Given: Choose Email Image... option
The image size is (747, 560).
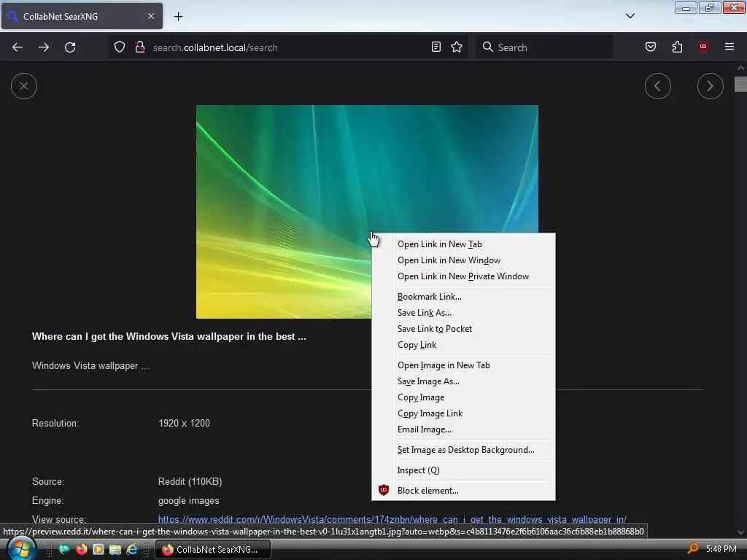Looking at the screenshot, I should (463, 430).
